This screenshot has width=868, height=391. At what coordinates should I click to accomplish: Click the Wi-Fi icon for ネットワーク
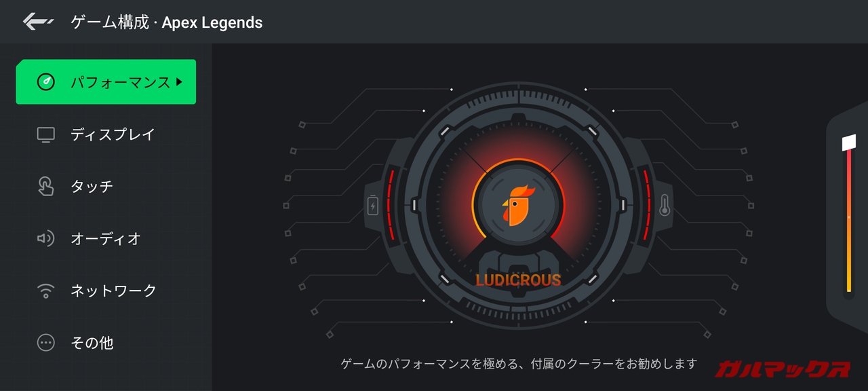pos(45,291)
